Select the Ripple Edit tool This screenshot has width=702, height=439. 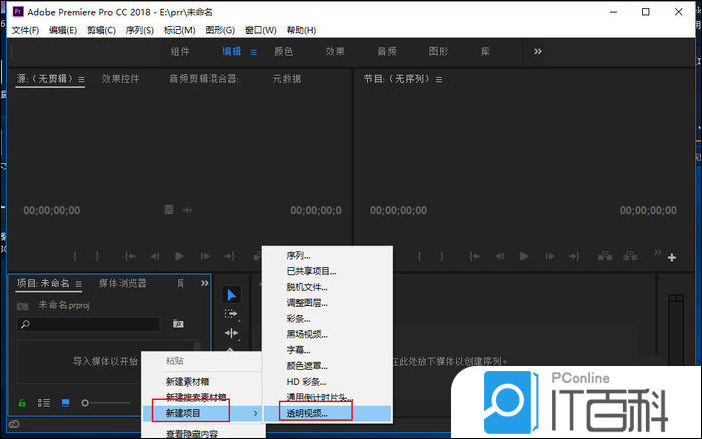click(232, 333)
